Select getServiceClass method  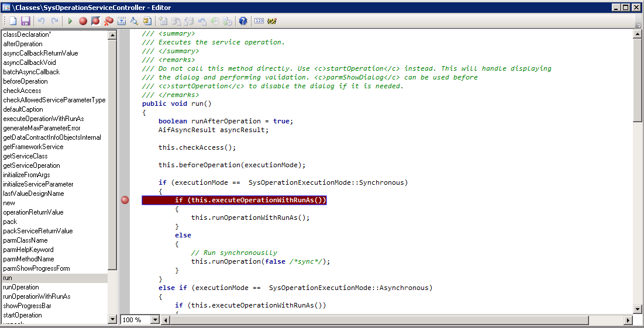coord(26,157)
